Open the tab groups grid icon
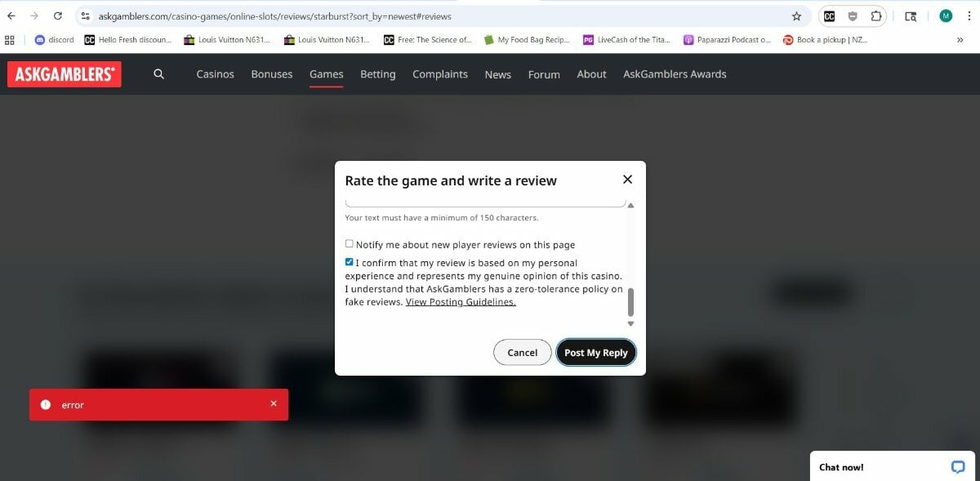 pyautogui.click(x=10, y=39)
